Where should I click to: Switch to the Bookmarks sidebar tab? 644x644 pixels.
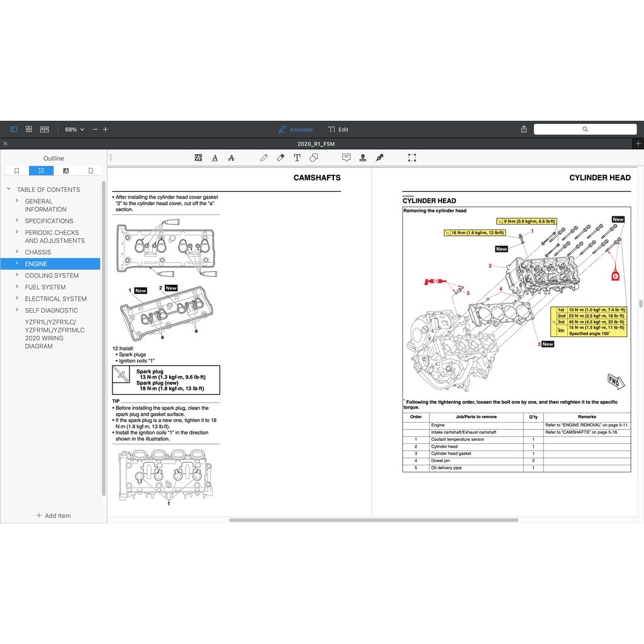[x=17, y=170]
